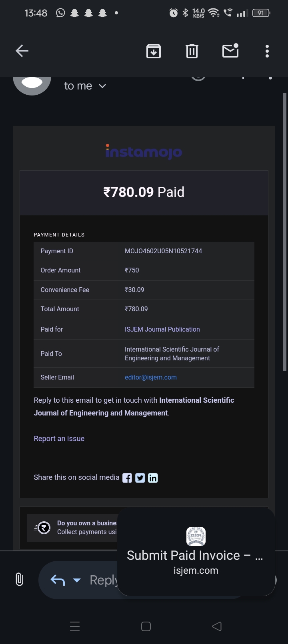Share payment on Facebook
This screenshot has width=288, height=644.
(127, 478)
